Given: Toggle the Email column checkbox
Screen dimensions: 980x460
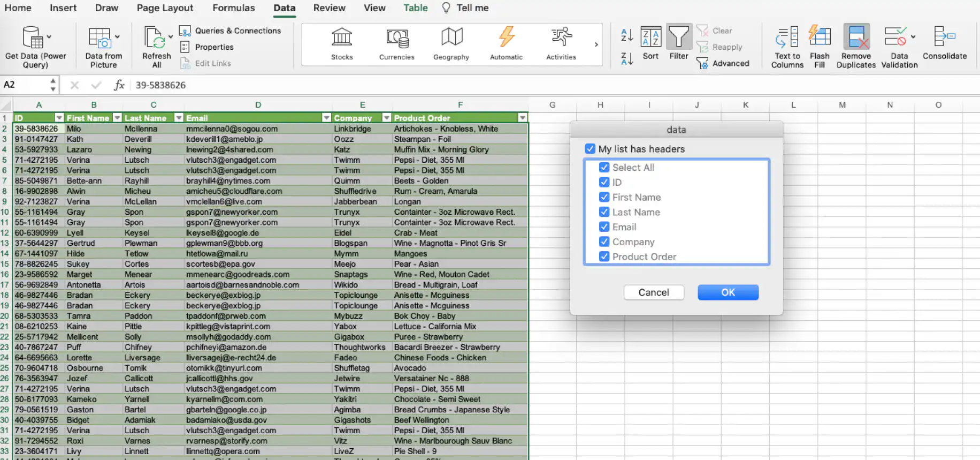Looking at the screenshot, I should point(604,227).
